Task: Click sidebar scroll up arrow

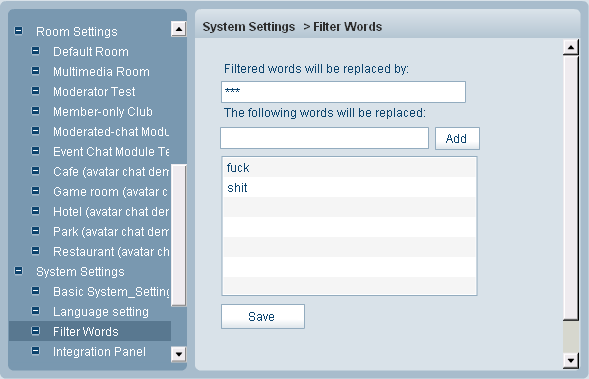Action: 179,29
